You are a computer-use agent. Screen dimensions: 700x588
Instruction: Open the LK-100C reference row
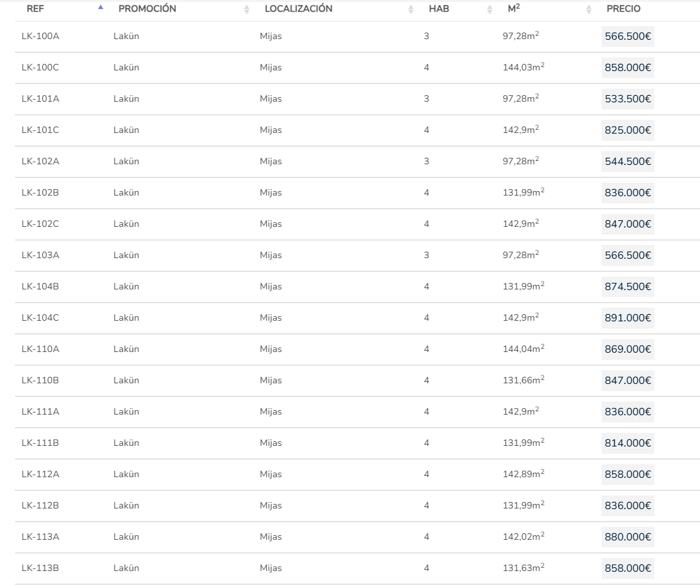coord(40,68)
